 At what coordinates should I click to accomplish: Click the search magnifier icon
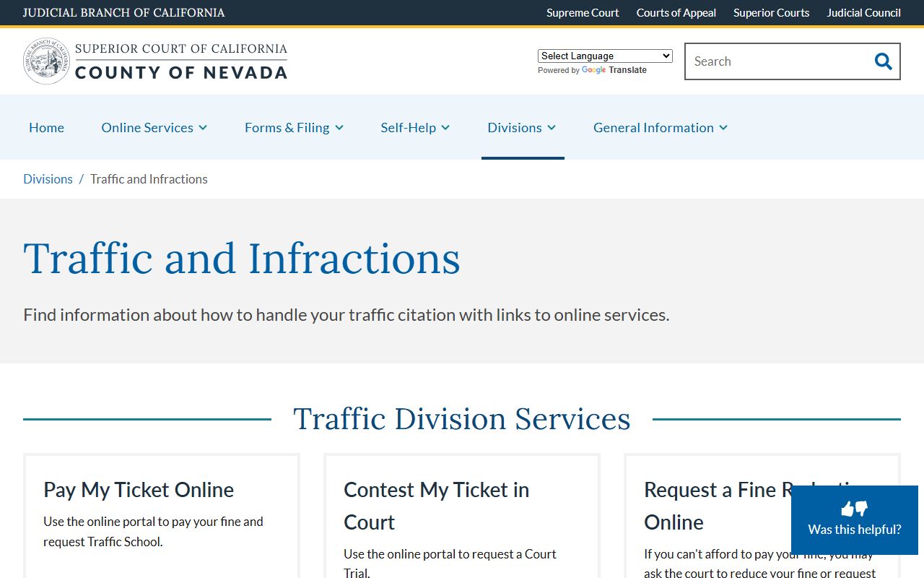click(883, 61)
